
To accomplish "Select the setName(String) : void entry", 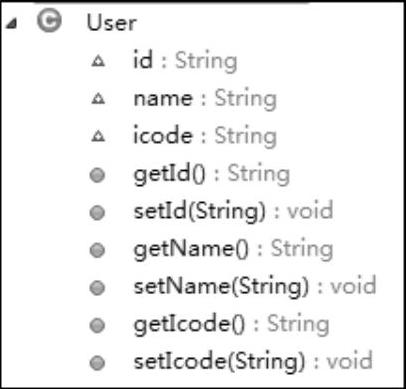I will pyautogui.click(x=255, y=287).
